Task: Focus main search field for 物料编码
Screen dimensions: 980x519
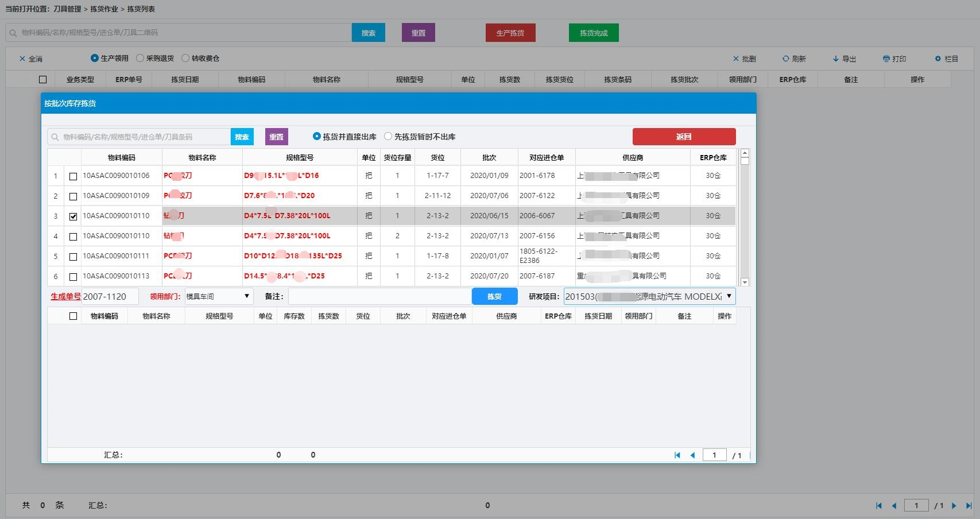Action: pos(179,33)
